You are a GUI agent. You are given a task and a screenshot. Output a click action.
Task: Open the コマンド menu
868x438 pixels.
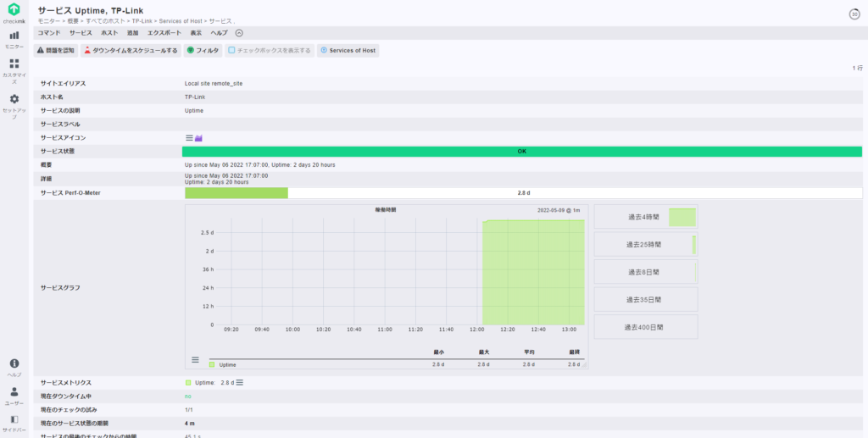[x=48, y=33]
